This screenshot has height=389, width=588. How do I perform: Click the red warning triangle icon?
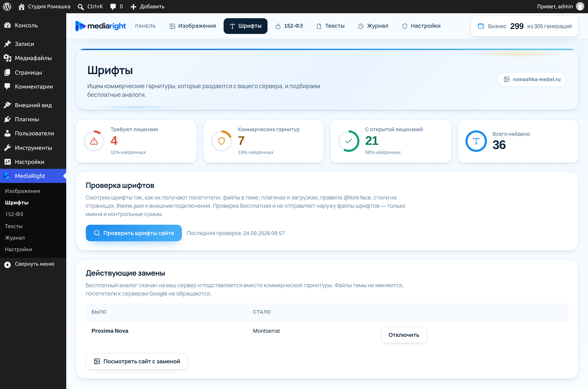pyautogui.click(x=94, y=141)
